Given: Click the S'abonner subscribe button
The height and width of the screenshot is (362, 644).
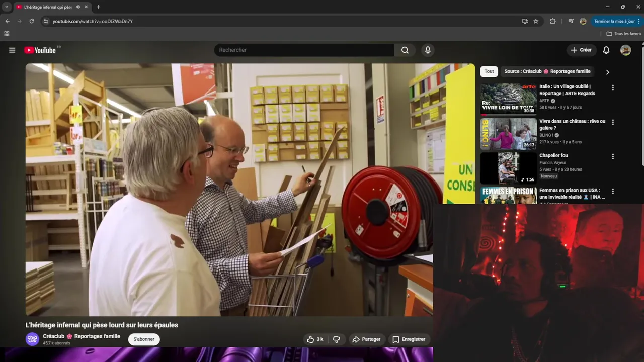Looking at the screenshot, I should [144, 339].
